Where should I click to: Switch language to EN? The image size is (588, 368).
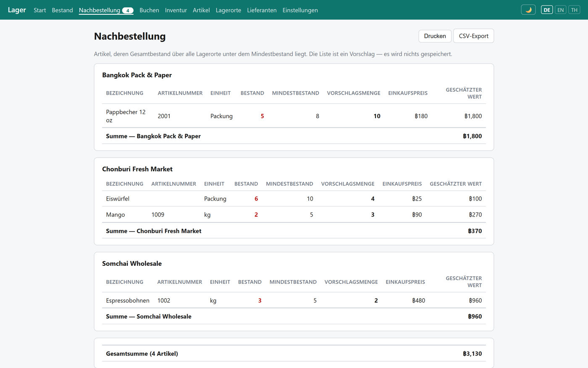pyautogui.click(x=560, y=10)
